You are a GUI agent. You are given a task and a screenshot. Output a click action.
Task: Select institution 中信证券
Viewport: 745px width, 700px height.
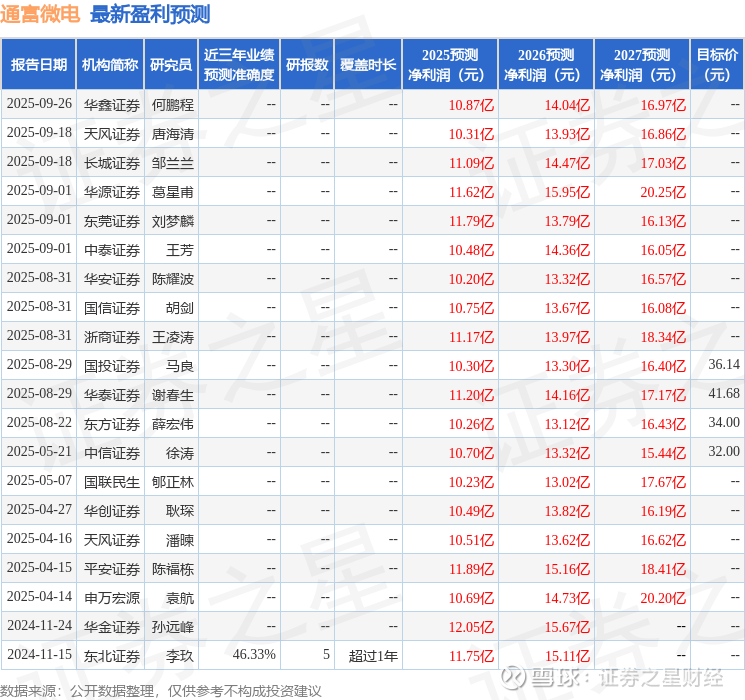112,453
